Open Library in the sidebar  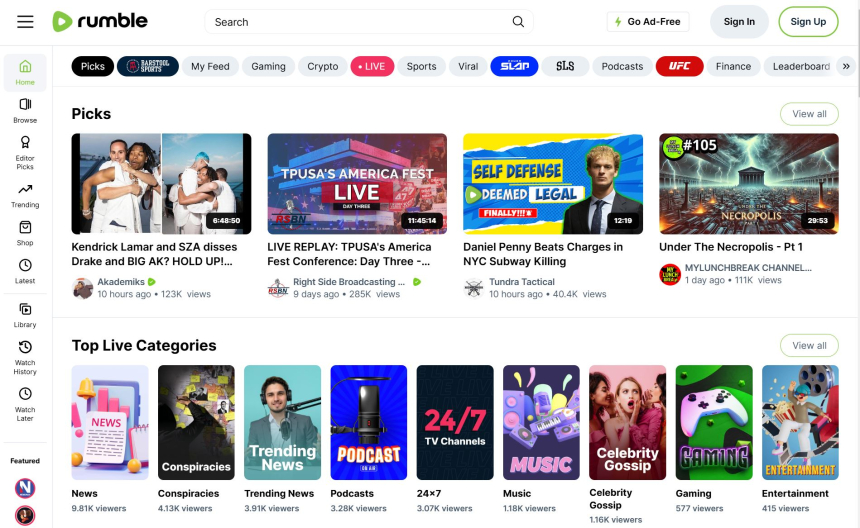coord(25,315)
